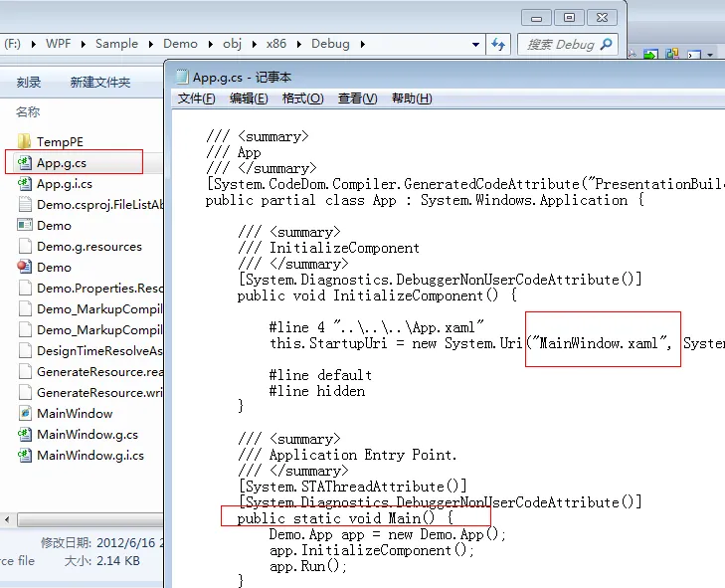Go to x86 in the address path
This screenshot has height=588, width=725.
point(276,44)
